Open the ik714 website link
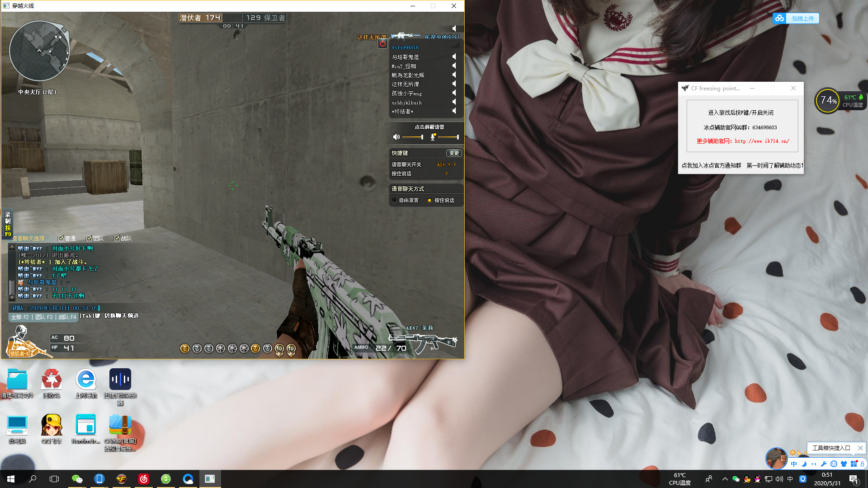The image size is (868, 488). [762, 141]
